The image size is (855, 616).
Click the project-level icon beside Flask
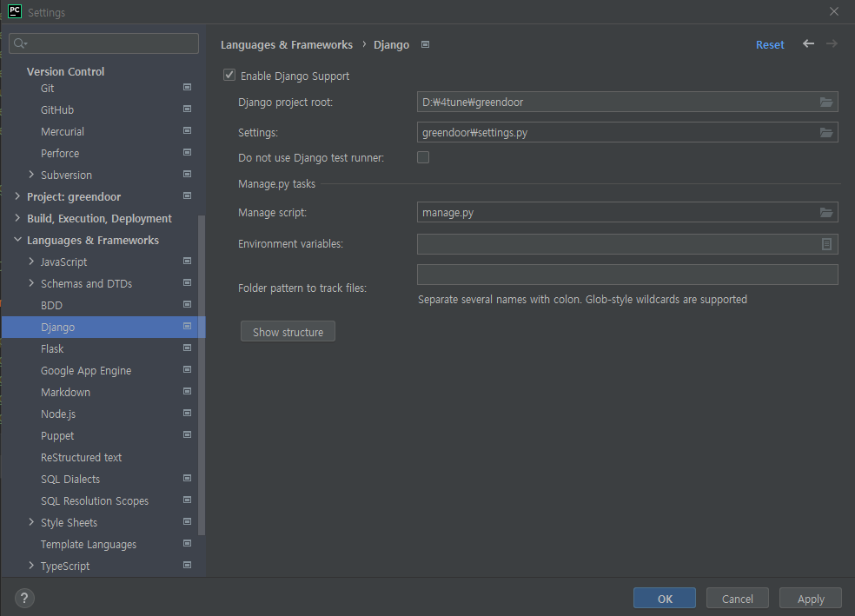pyautogui.click(x=187, y=348)
